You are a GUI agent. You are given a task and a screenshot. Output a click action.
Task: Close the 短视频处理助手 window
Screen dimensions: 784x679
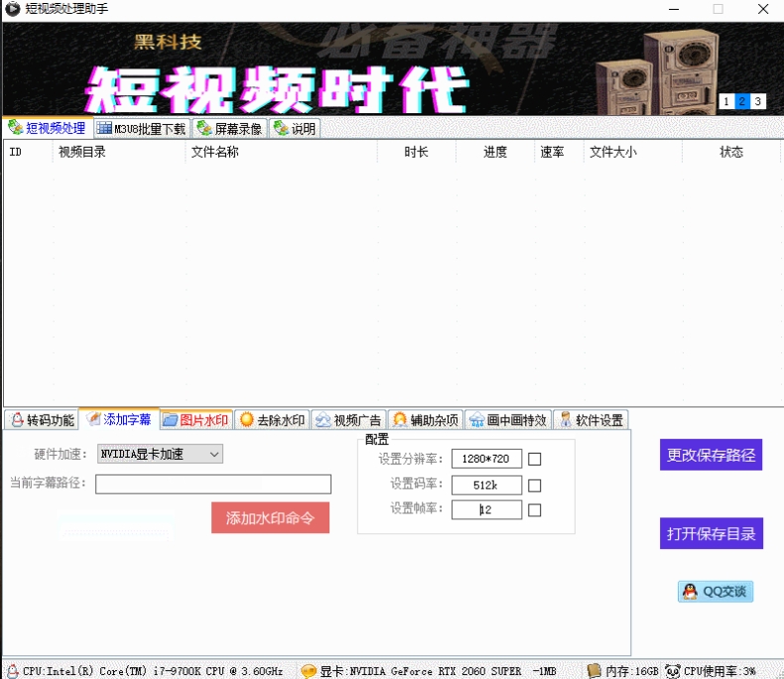[x=763, y=9]
